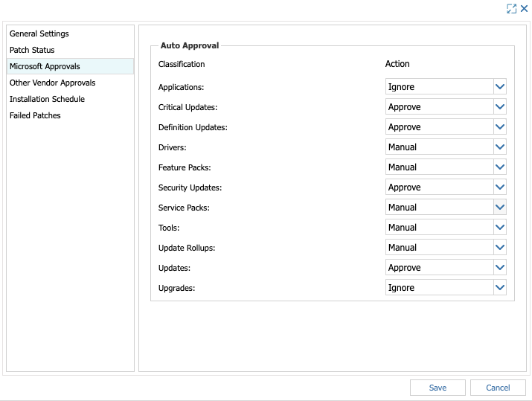Open the Security Updates chevron
This screenshot has width=532, height=401.
(500, 187)
